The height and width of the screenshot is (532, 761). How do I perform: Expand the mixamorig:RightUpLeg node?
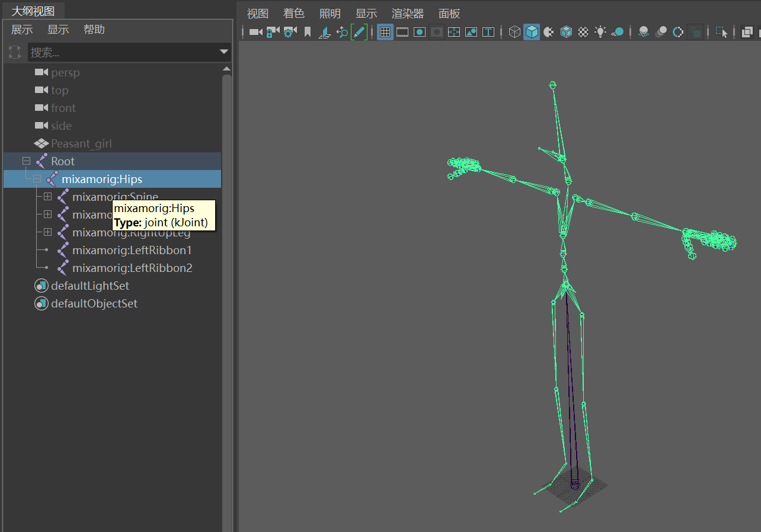coord(47,232)
